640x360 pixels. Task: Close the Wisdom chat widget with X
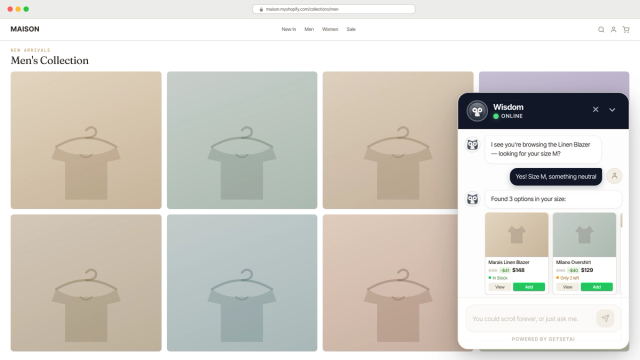coord(596,109)
